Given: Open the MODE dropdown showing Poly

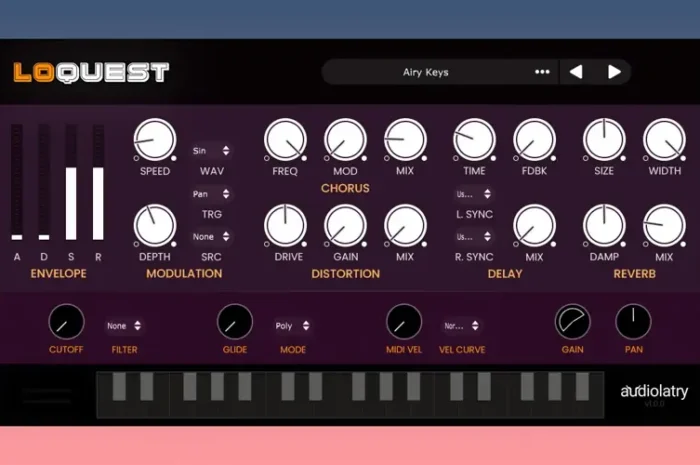Looking at the screenshot, I should click(x=292, y=326).
